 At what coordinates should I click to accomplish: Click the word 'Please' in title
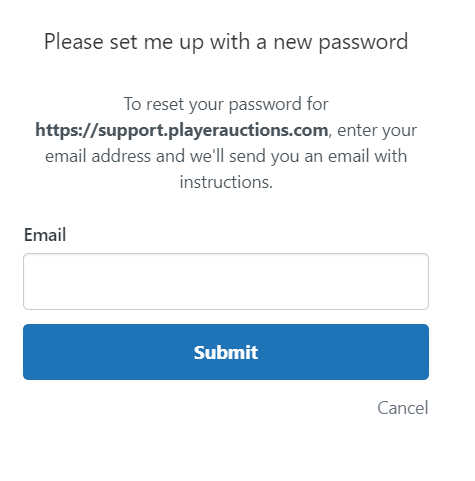point(74,42)
